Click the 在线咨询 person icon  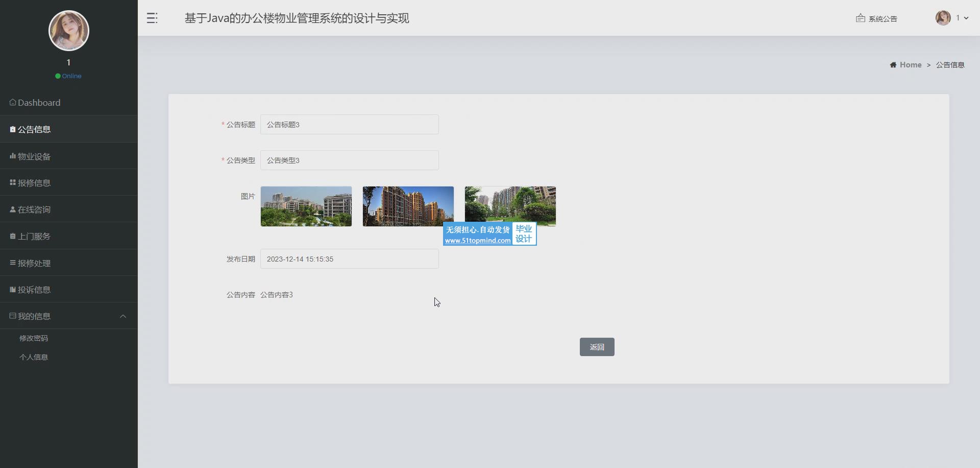[13, 209]
